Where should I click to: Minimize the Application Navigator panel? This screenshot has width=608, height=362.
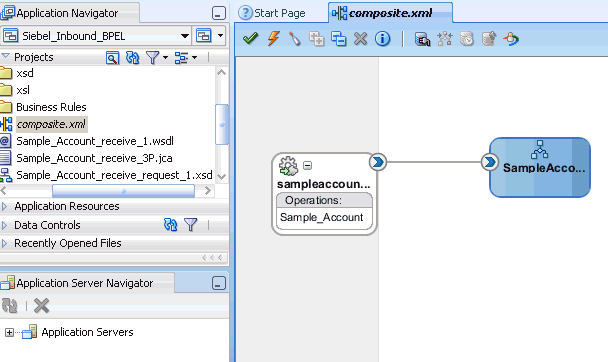219,13
